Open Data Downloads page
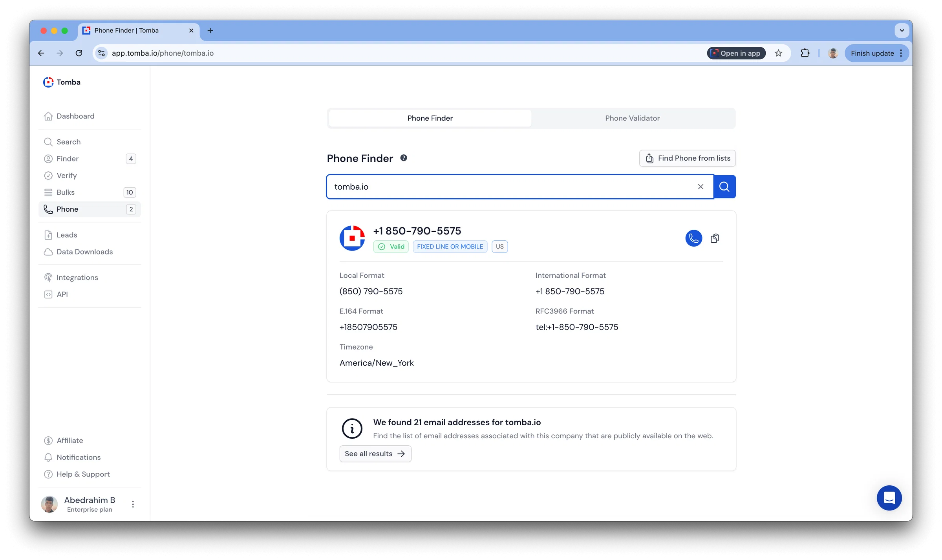 90,252
